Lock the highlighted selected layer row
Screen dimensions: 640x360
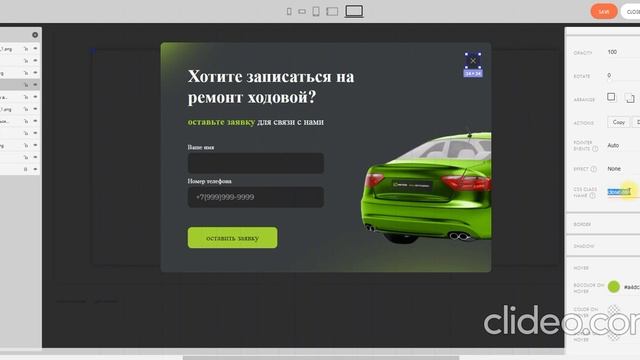click(26, 85)
